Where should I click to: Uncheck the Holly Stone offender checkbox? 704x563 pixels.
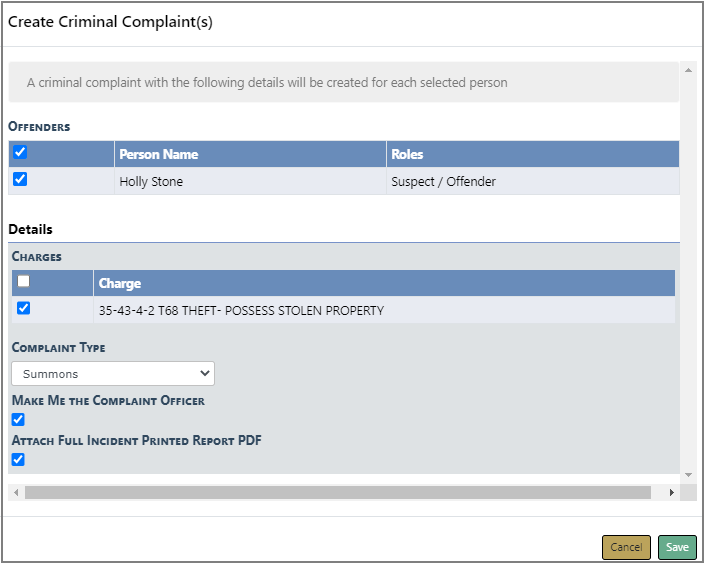(20, 180)
